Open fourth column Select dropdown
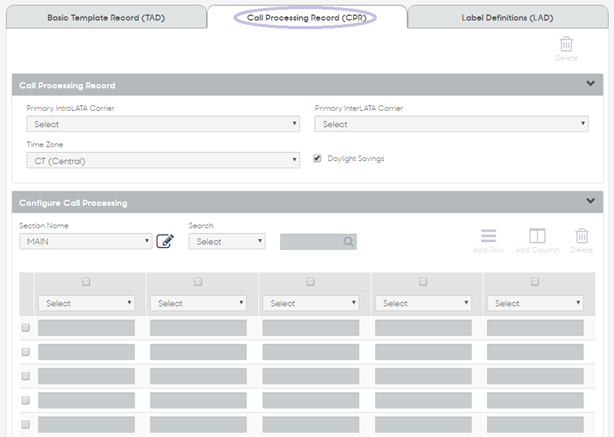The image size is (614, 437). pyautogui.click(x=423, y=303)
